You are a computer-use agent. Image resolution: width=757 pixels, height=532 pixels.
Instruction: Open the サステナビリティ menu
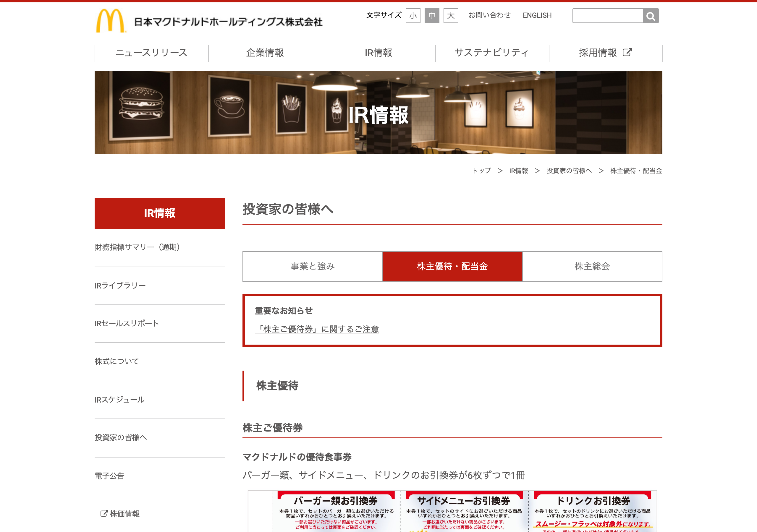[492, 53]
